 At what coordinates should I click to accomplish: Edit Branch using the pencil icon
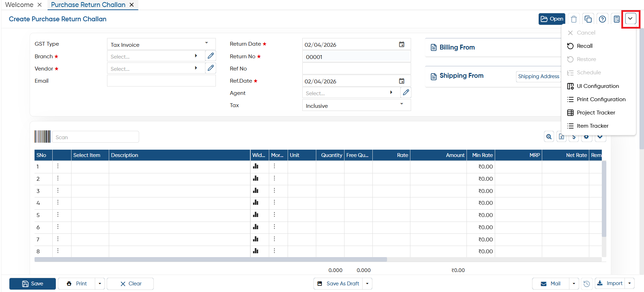click(211, 56)
